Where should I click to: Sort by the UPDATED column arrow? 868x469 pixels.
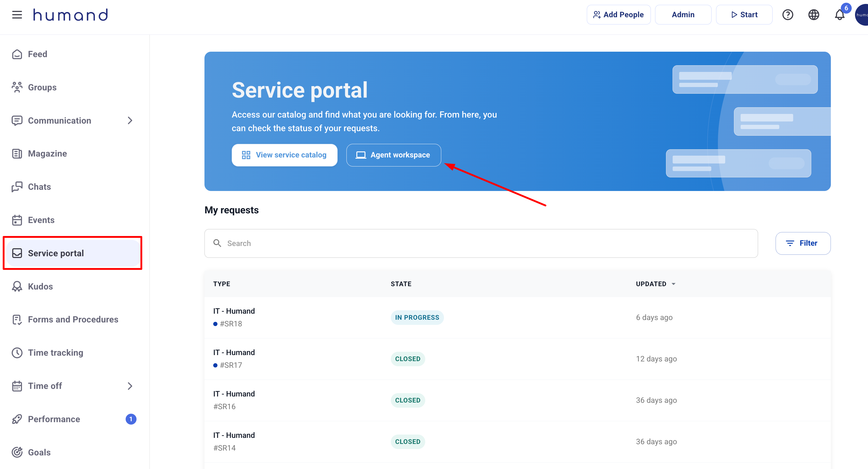click(x=673, y=284)
